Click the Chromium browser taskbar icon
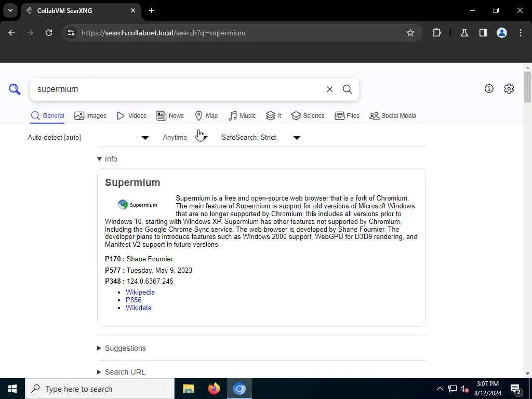This screenshot has height=399, width=532. click(x=239, y=389)
